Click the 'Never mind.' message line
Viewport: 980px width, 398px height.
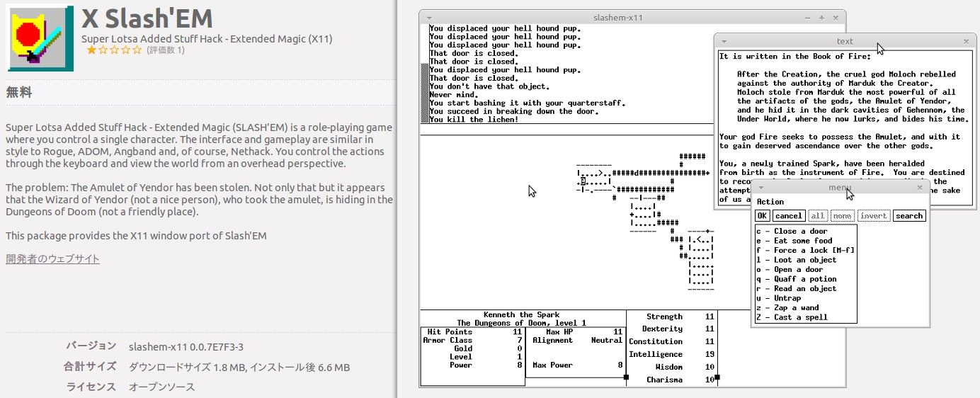pyautogui.click(x=454, y=94)
